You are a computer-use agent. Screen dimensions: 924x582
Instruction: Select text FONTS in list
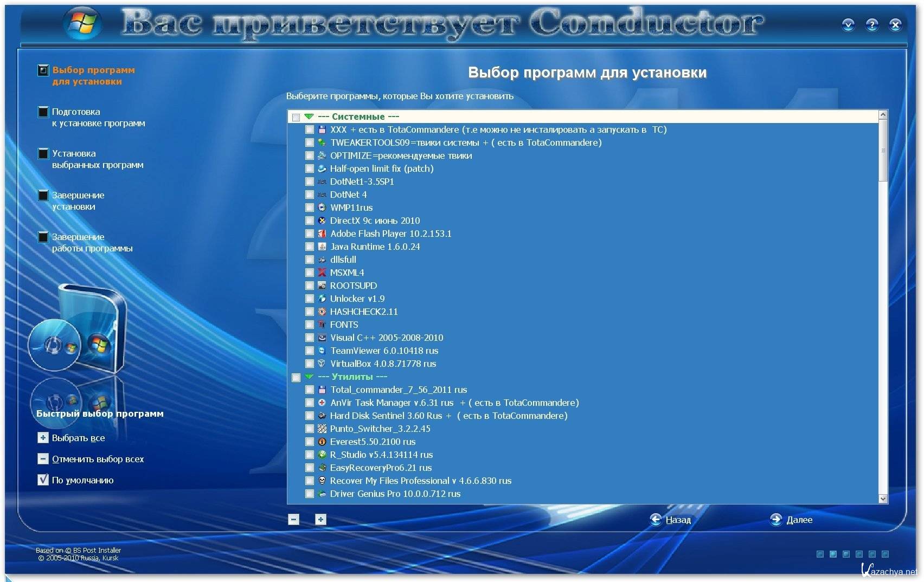[x=344, y=325]
